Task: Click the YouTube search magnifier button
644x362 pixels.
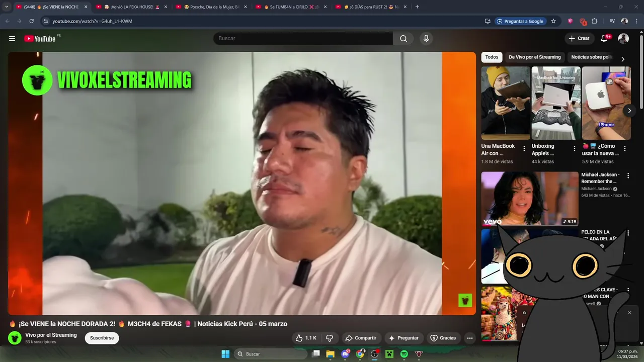Action: (x=404, y=39)
